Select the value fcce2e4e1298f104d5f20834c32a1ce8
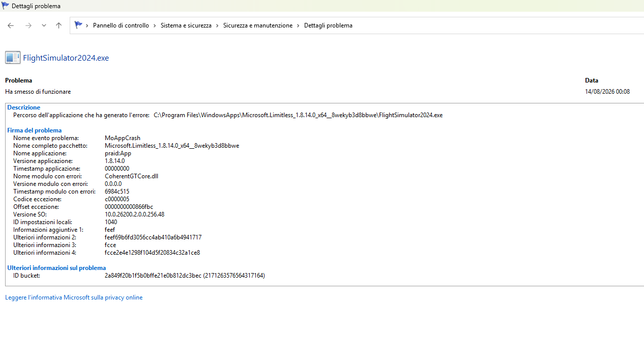 point(152,253)
